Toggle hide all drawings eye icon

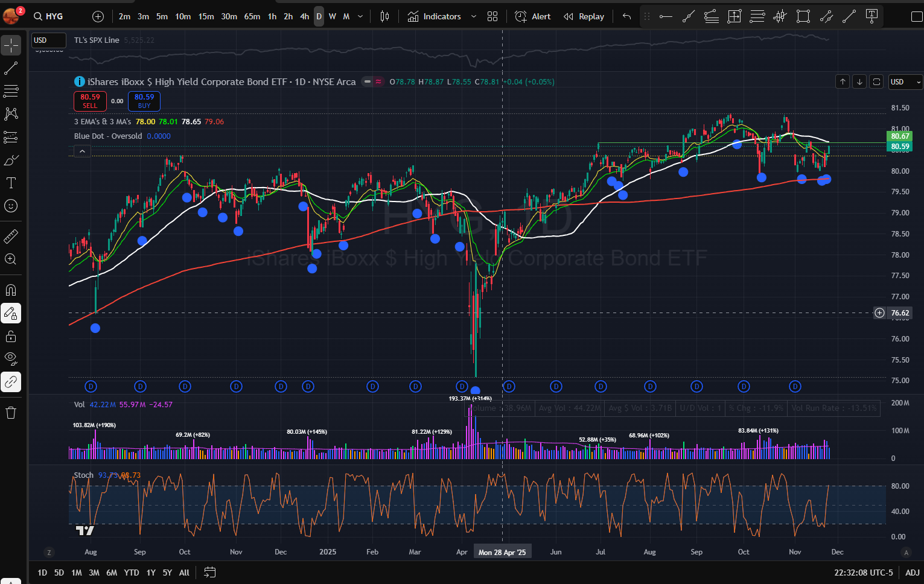pyautogui.click(x=11, y=359)
